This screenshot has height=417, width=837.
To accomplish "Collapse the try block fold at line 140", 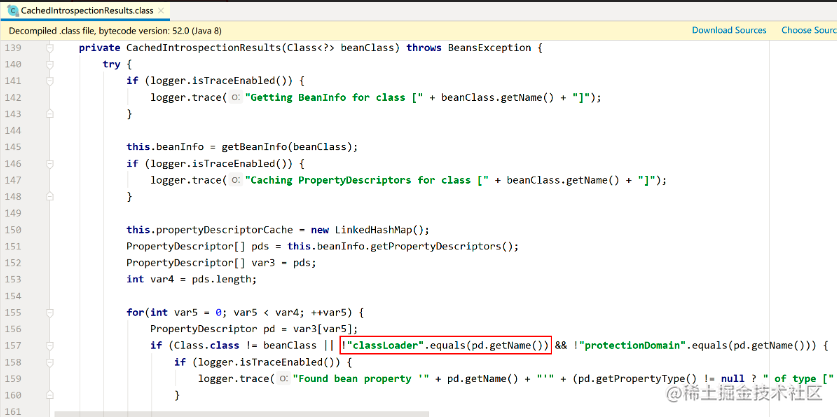I will pos(50,65).
